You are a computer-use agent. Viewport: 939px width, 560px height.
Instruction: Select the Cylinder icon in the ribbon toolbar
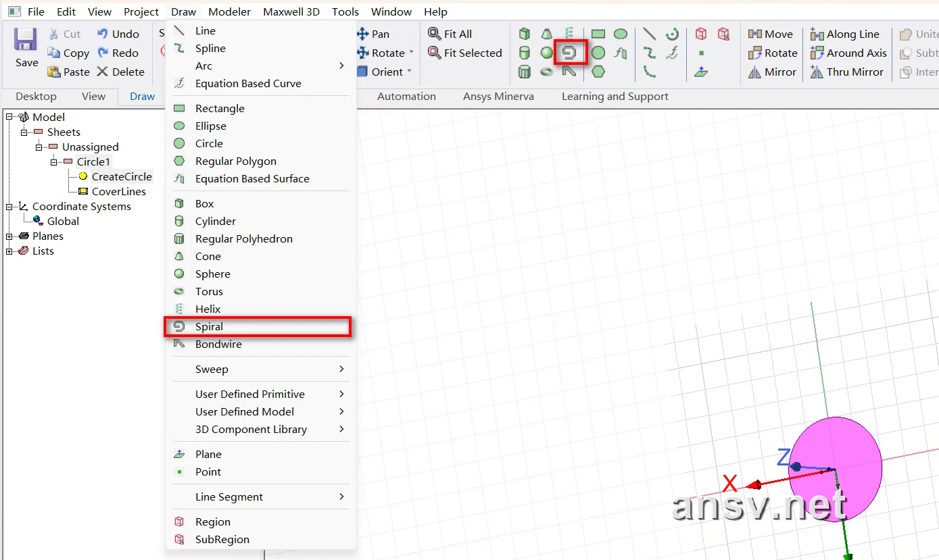tap(525, 53)
